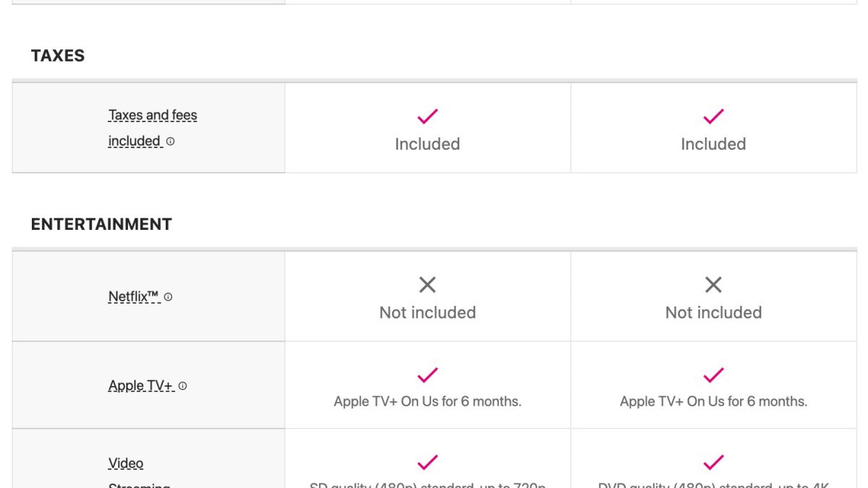Click the info icon next to Apple TV+

(183, 386)
